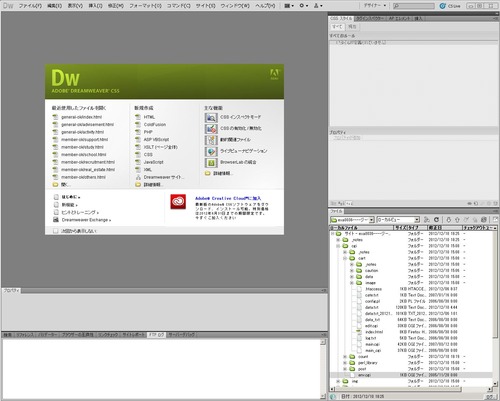Open the gear extensions dropdown in top bar
Screen dimensions: 500x401
tap(303, 6)
